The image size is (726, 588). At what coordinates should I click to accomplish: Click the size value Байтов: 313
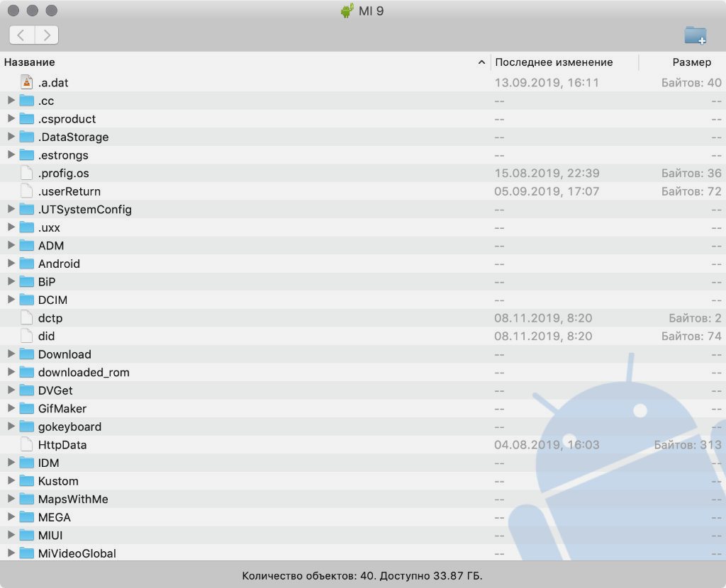pyautogui.click(x=688, y=445)
